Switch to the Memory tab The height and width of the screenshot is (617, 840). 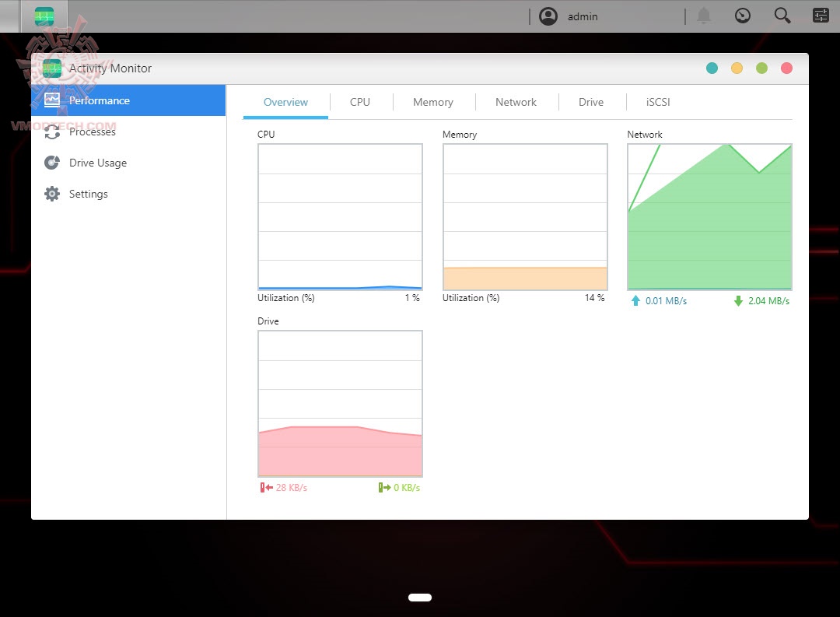[433, 102]
